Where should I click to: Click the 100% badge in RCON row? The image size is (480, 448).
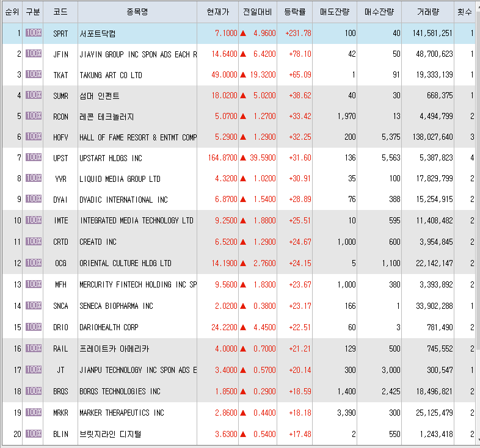pyautogui.click(x=34, y=116)
